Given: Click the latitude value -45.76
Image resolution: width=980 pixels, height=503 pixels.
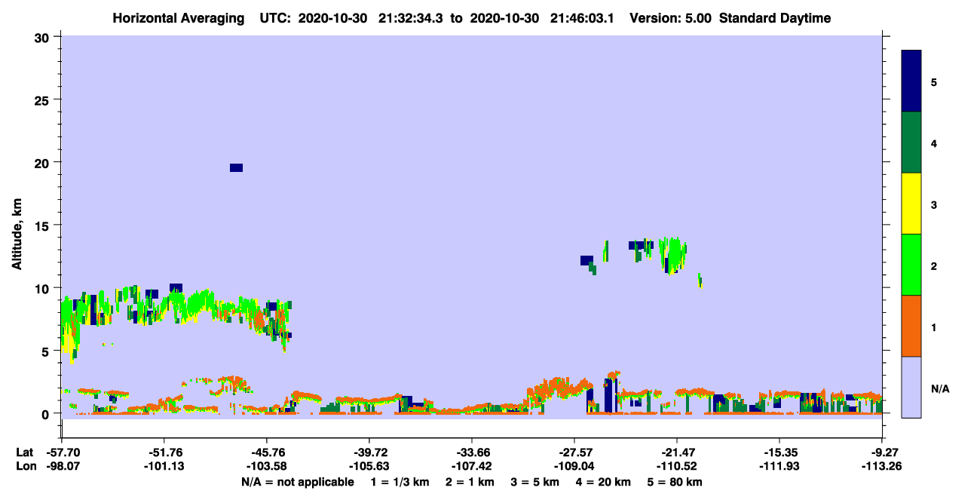Looking at the screenshot, I should point(267,452).
